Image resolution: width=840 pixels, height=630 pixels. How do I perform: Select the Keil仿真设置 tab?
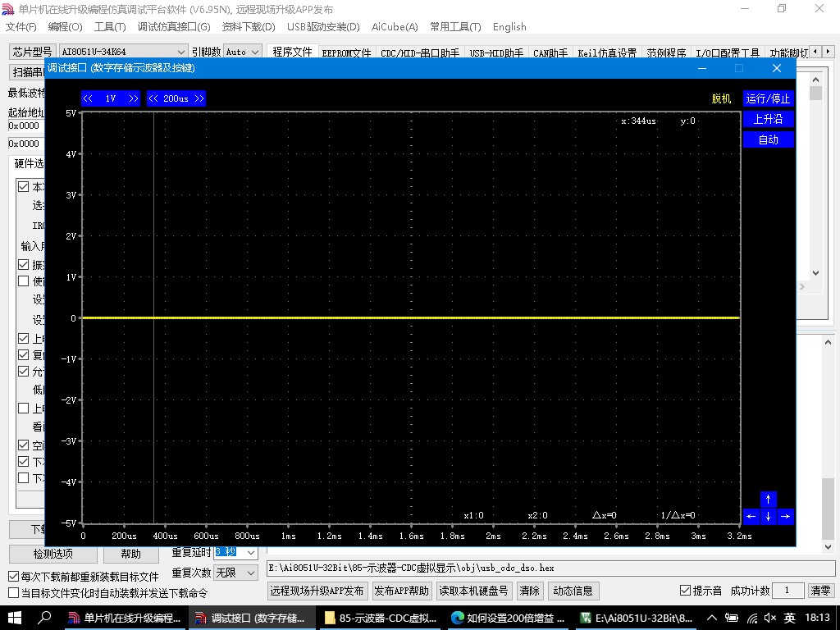(607, 52)
